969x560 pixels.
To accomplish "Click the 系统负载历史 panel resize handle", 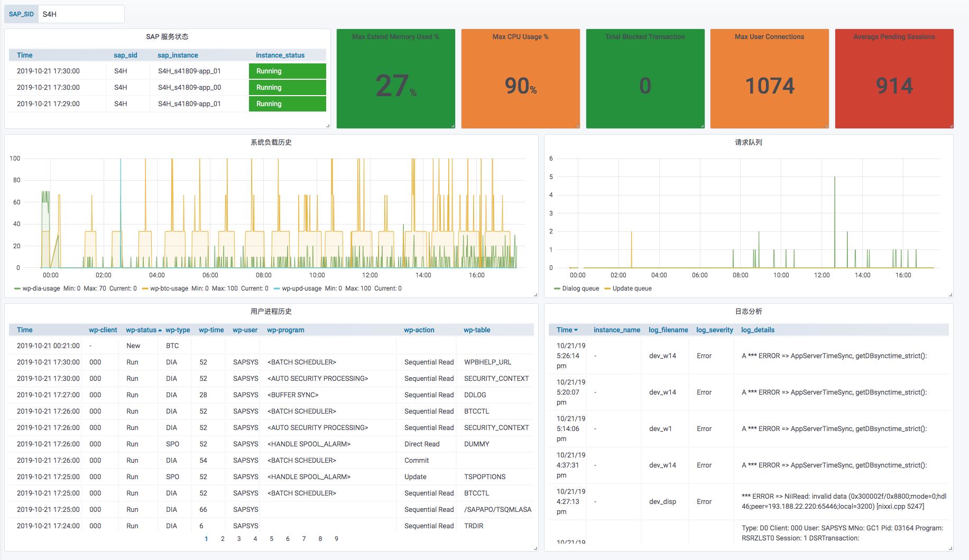I will click(536, 295).
